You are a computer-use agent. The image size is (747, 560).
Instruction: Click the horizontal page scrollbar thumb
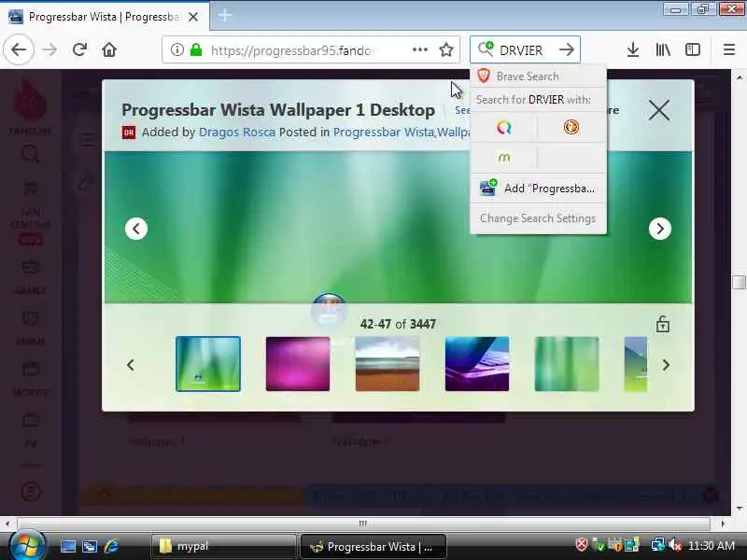coord(363,524)
